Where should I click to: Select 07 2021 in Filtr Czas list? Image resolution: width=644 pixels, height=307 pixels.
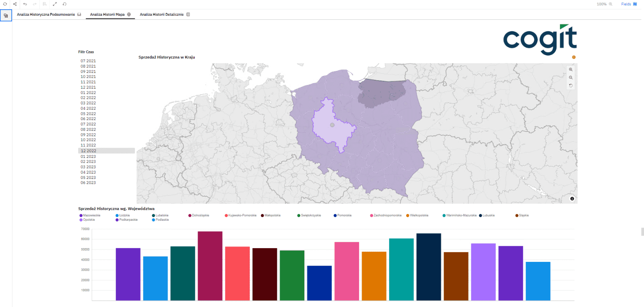point(88,61)
